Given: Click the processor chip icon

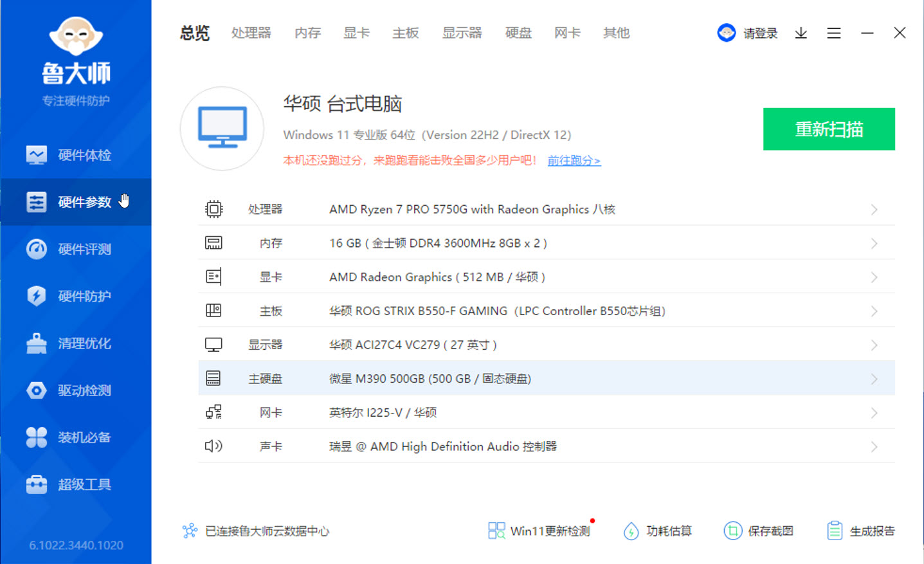Looking at the screenshot, I should [x=213, y=209].
